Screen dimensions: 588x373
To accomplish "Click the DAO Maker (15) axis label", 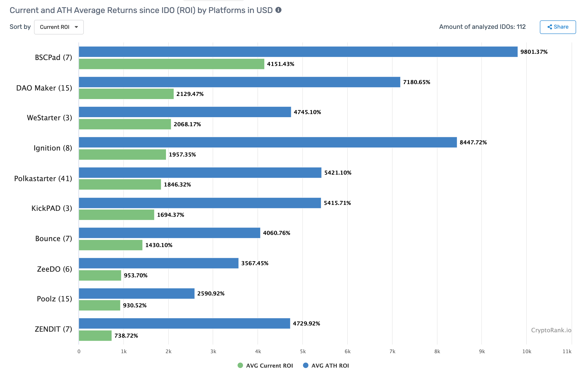I will [44, 88].
